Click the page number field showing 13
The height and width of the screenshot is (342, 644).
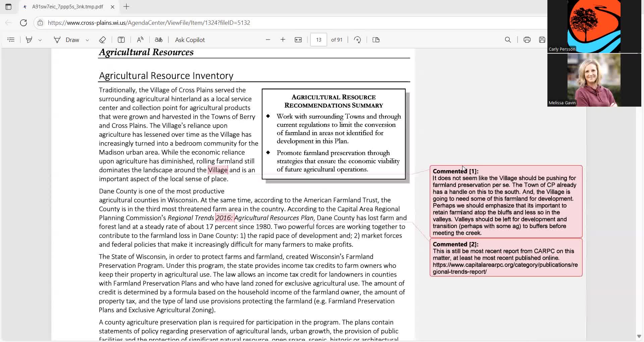pyautogui.click(x=319, y=40)
